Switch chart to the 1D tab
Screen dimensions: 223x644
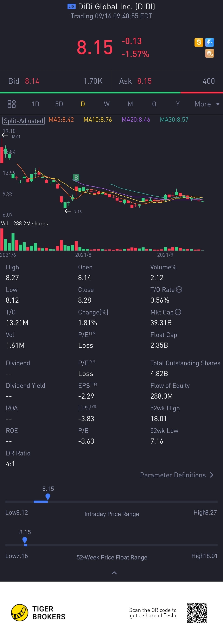point(36,104)
